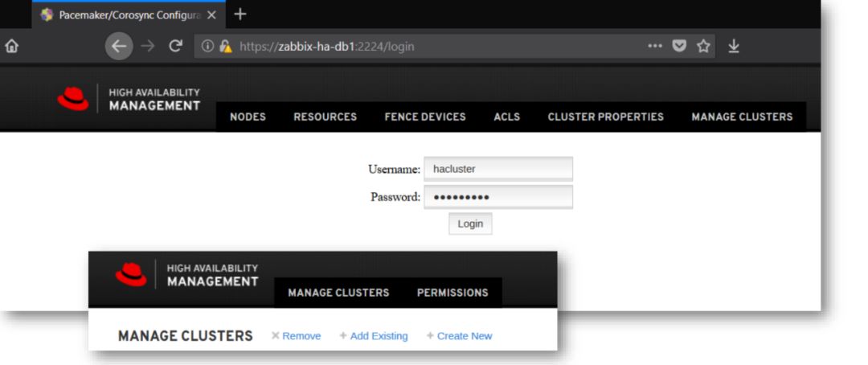Viewport: 868px width, 365px height.
Task: Open the page actions three-dots menu
Action: [x=655, y=46]
